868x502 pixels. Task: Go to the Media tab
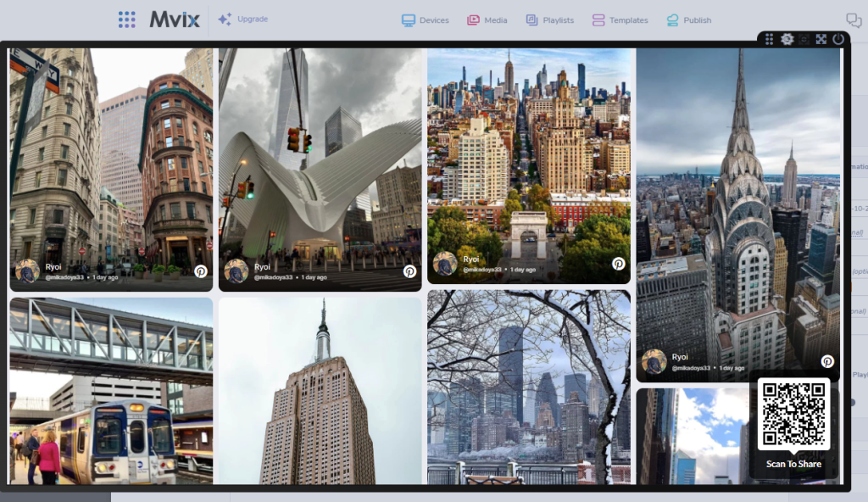(x=487, y=20)
